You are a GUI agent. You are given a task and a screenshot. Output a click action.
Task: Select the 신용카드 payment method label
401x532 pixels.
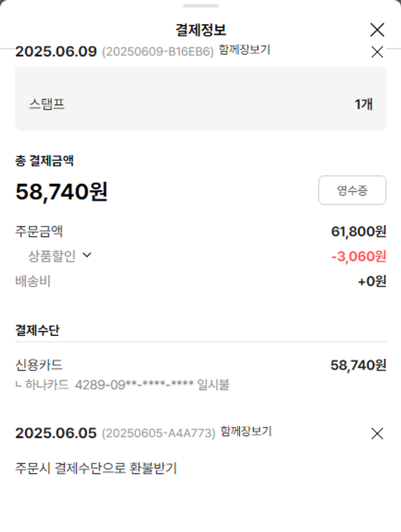[x=39, y=365]
